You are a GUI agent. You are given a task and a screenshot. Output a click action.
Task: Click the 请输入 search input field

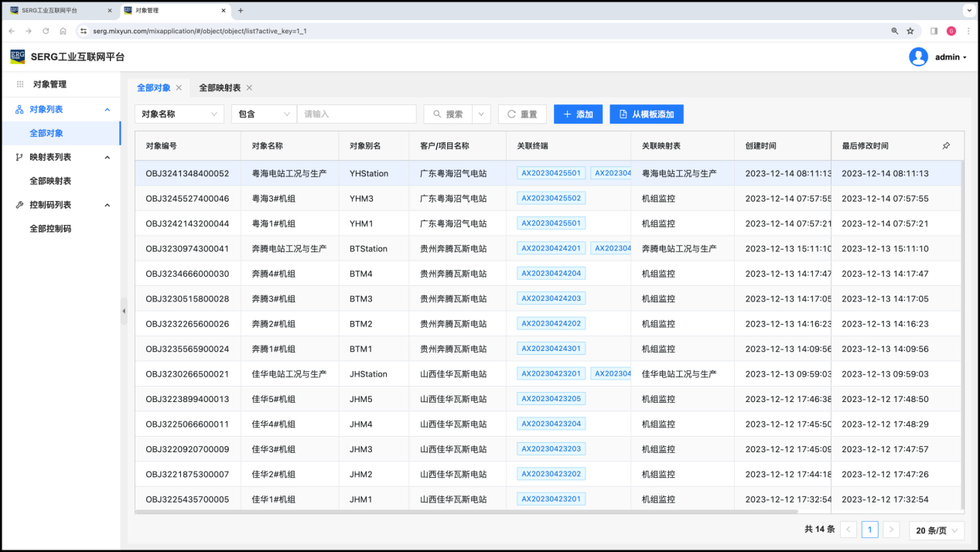pos(356,114)
